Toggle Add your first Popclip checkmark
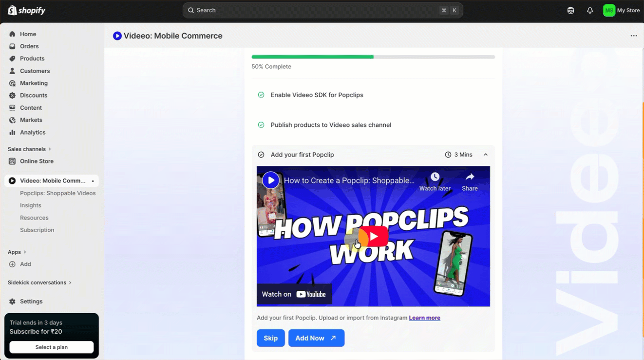Image resolution: width=644 pixels, height=360 pixels. [261, 155]
